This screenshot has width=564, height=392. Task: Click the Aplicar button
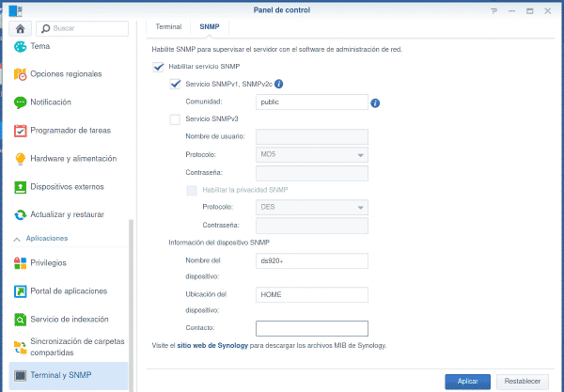467,382
